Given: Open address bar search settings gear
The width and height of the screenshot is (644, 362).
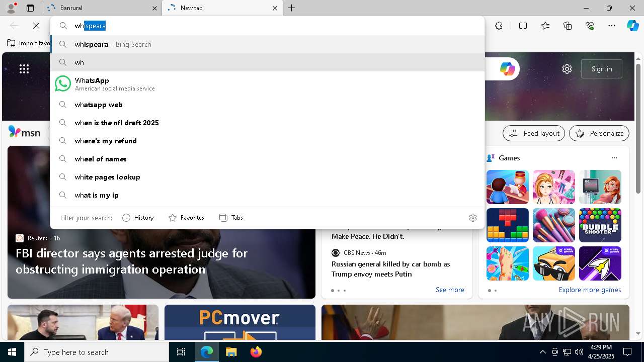Looking at the screenshot, I should coord(473,218).
